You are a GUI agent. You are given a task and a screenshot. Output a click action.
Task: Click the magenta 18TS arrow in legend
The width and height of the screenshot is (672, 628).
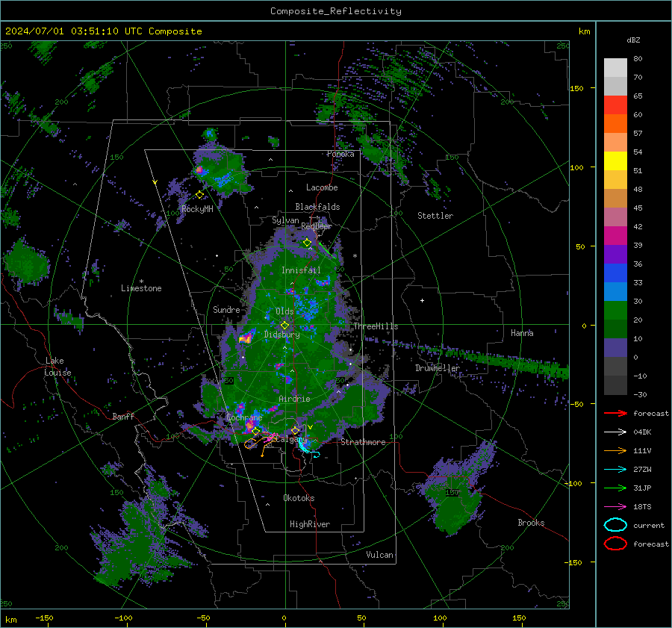[x=615, y=507]
